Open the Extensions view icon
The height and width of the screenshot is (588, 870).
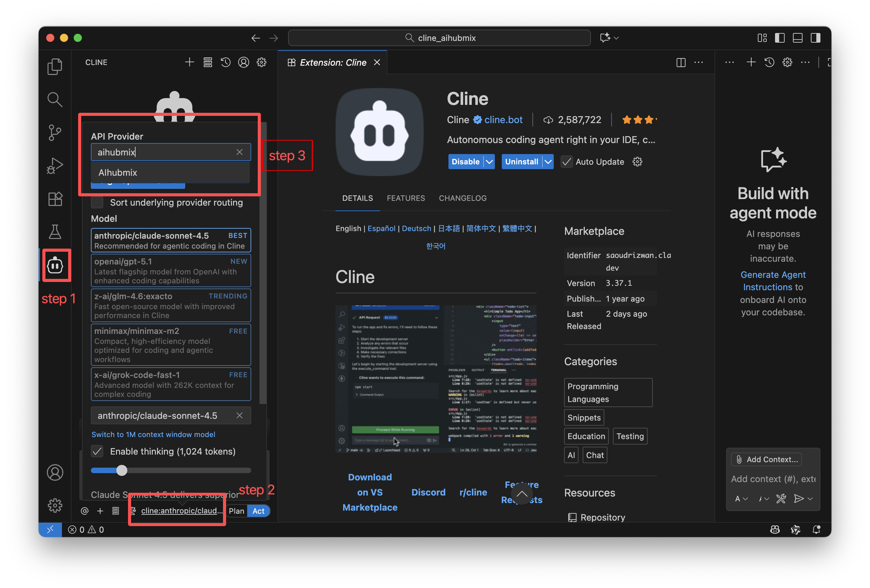[55, 199]
